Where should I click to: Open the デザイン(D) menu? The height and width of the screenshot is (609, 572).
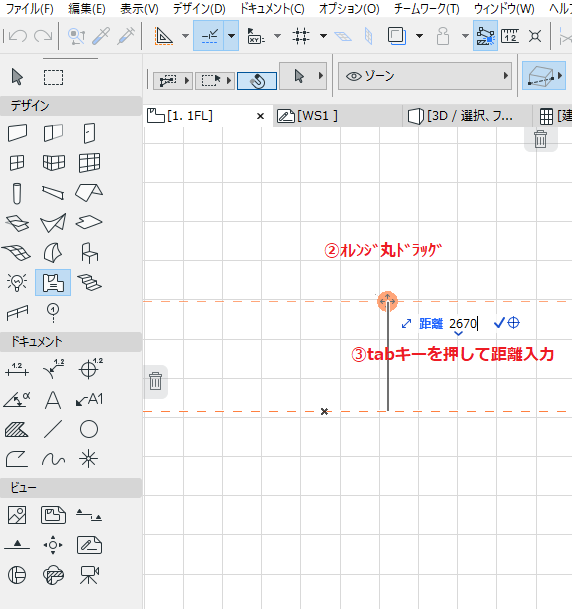(x=199, y=9)
